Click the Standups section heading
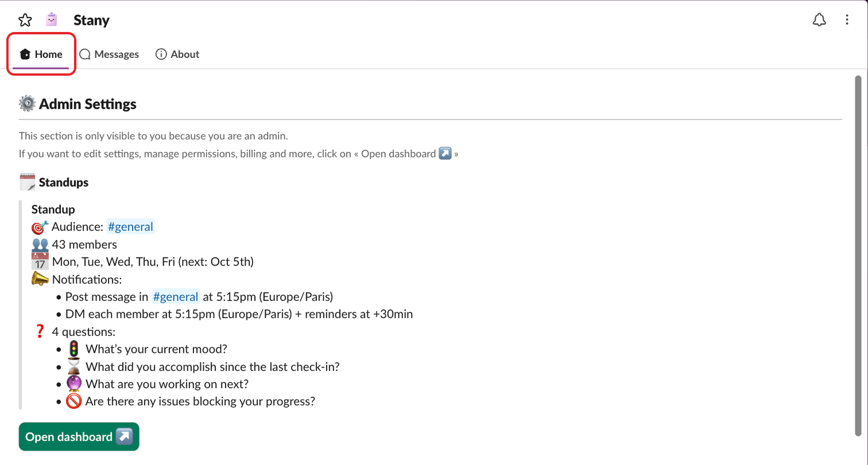Image resolution: width=868 pixels, height=465 pixels. point(63,182)
